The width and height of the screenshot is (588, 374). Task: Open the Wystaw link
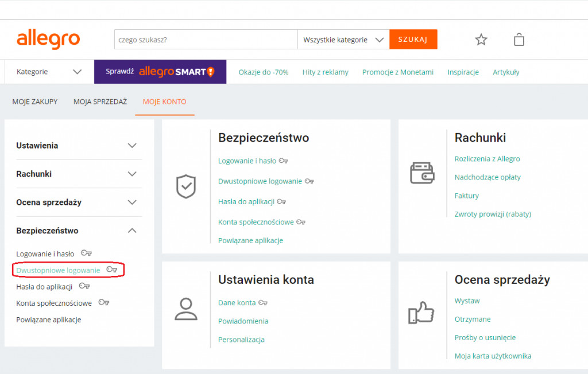coord(467,301)
